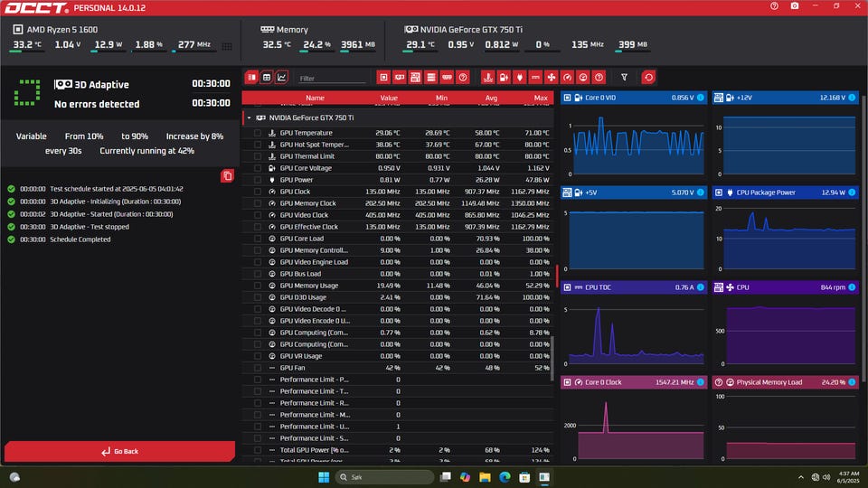The height and width of the screenshot is (488, 868).
Task: Open info for CPU Package Power graph
Action: [852, 192]
